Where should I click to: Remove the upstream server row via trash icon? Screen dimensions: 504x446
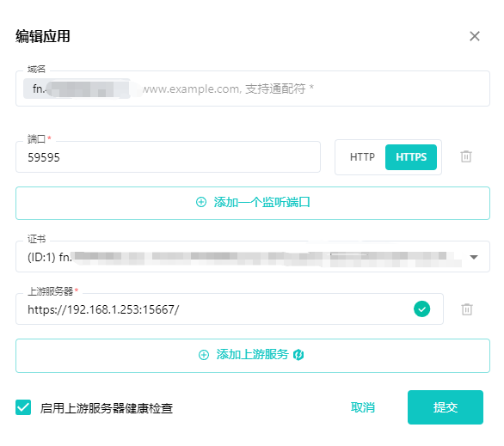point(467,309)
